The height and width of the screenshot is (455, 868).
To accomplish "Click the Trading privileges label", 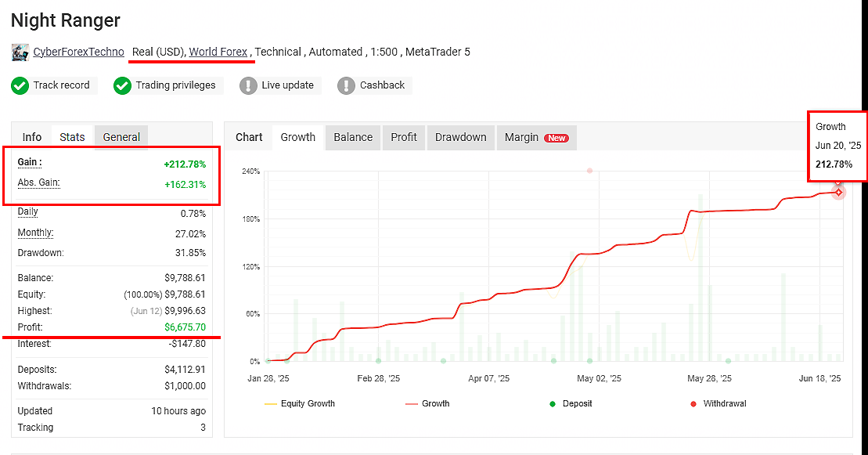I will (175, 85).
